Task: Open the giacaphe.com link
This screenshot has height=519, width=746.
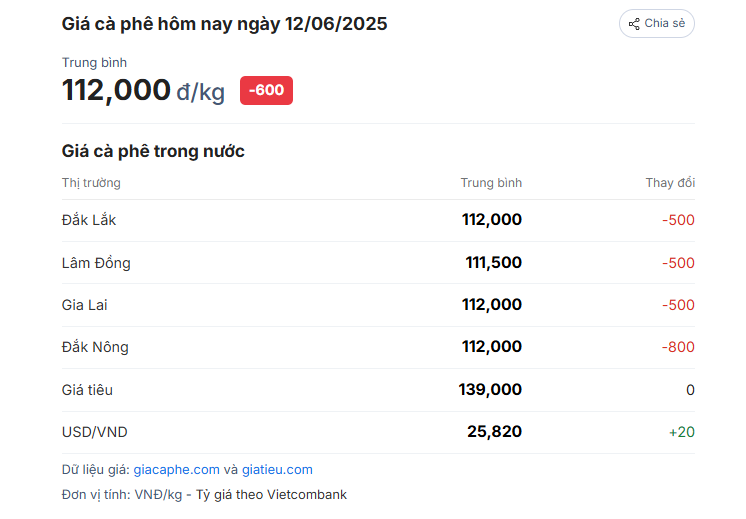Action: click(x=177, y=470)
